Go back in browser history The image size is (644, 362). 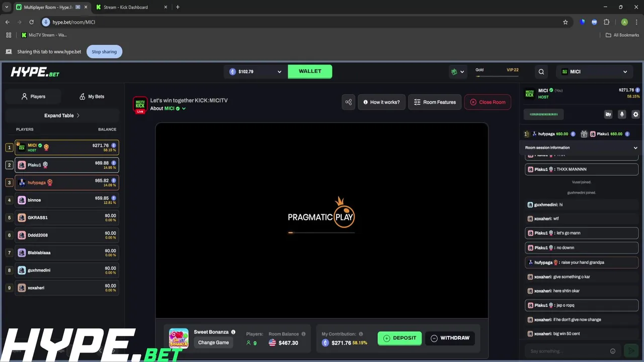tap(7, 22)
